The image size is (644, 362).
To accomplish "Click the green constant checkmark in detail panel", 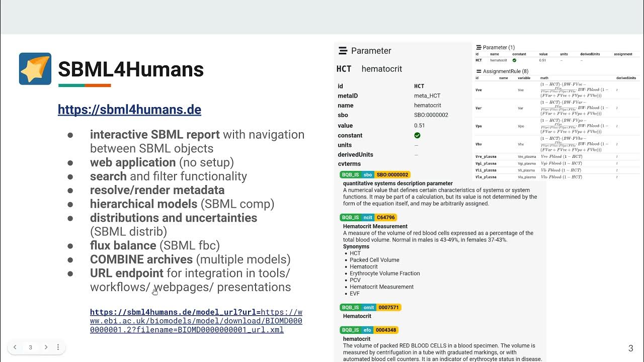I will click(x=417, y=135).
